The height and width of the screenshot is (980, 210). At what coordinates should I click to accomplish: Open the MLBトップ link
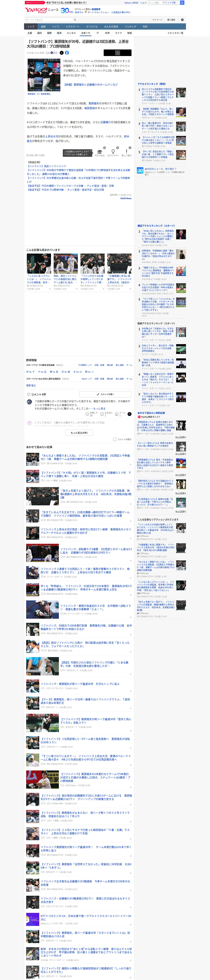pyautogui.click(x=87, y=379)
